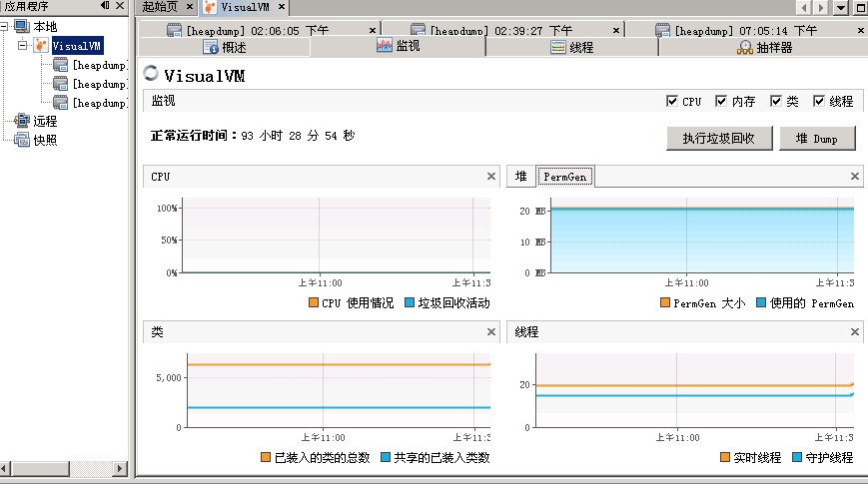The height and width of the screenshot is (484, 868).
Task: Close the 线程 chart panel
Action: tap(855, 330)
